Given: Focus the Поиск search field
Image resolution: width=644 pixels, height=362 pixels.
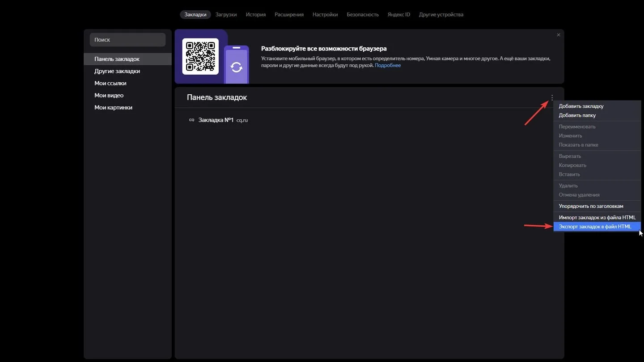Looking at the screenshot, I should click(x=127, y=40).
